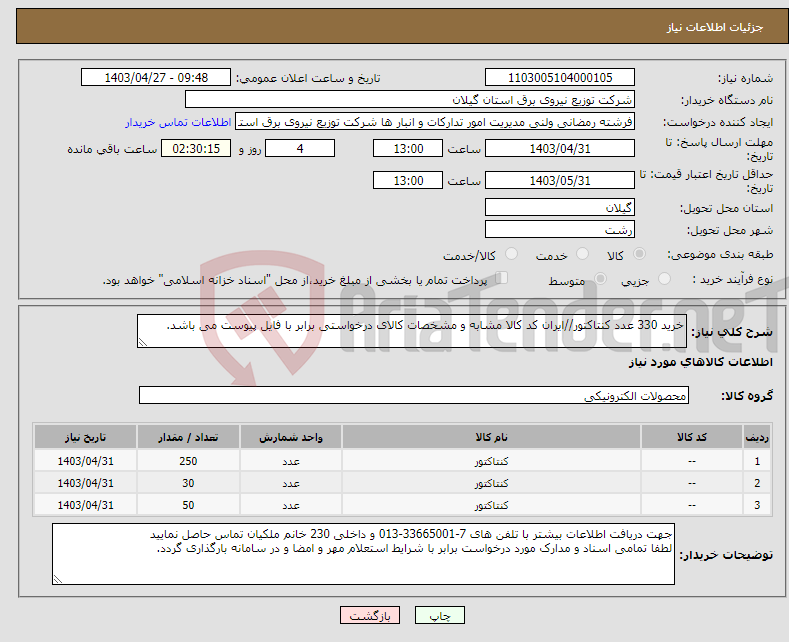Click the announcement date field 1403/04/27 - 09:48

tap(156, 77)
